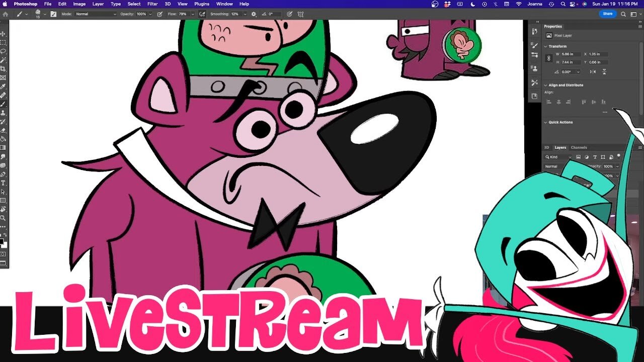Screen dimensions: 644x362
Task: Click the Home icon in options bar
Action: pyautogui.click(x=6, y=14)
